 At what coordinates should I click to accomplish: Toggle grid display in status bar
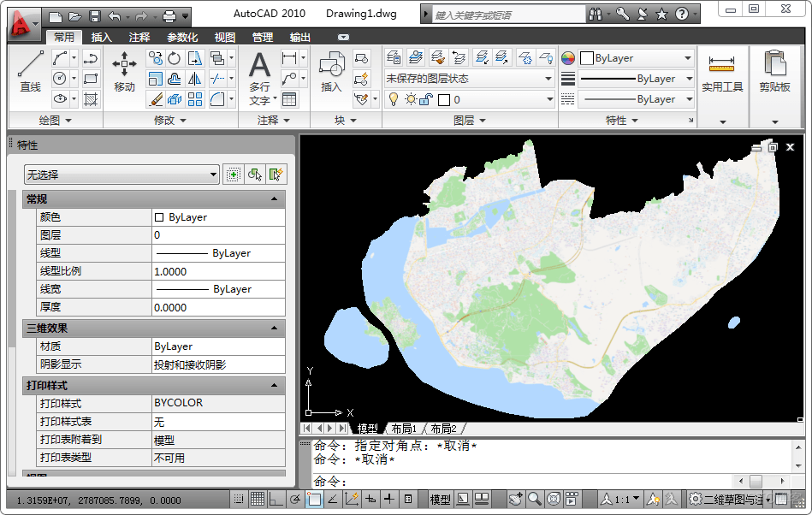point(258,499)
